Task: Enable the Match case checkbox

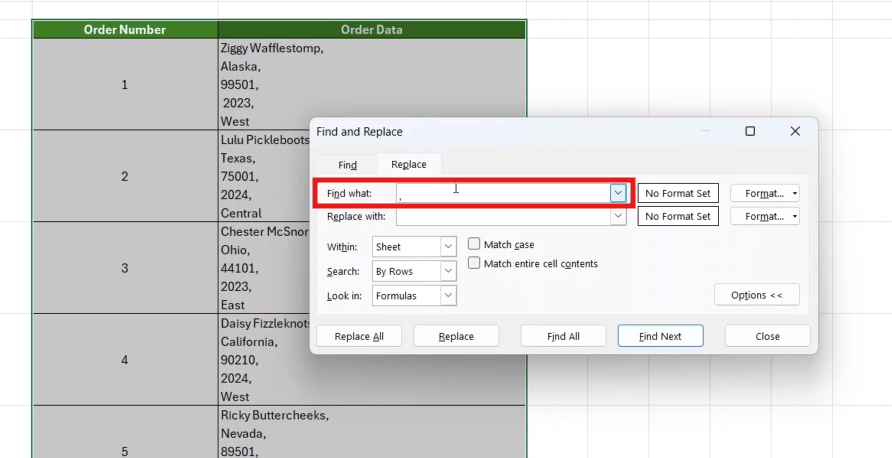Action: 474,244
